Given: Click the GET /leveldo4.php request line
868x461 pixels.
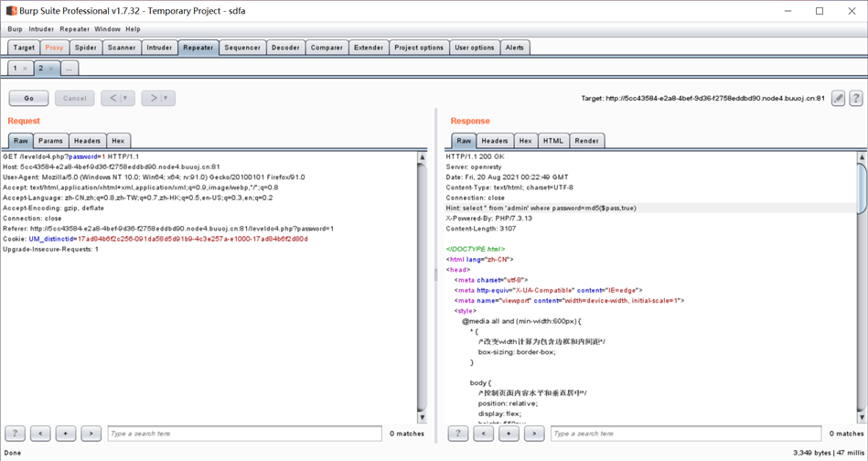Looking at the screenshot, I should click(x=70, y=156).
